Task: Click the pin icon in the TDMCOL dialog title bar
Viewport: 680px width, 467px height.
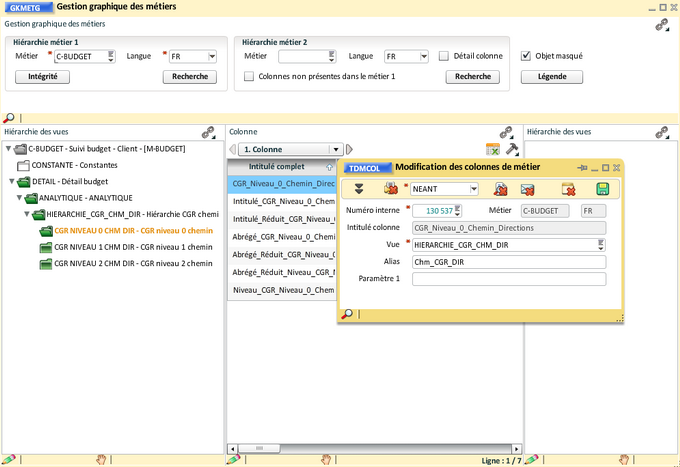Action: (583, 168)
